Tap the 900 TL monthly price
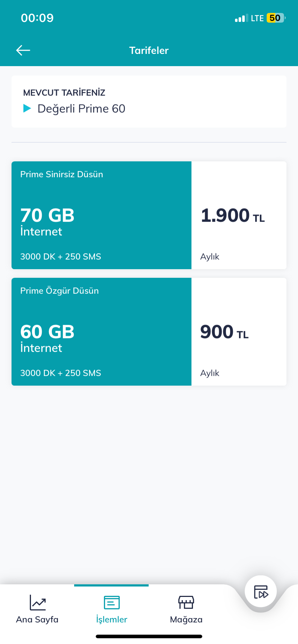This screenshot has height=644, width=298. (x=225, y=332)
